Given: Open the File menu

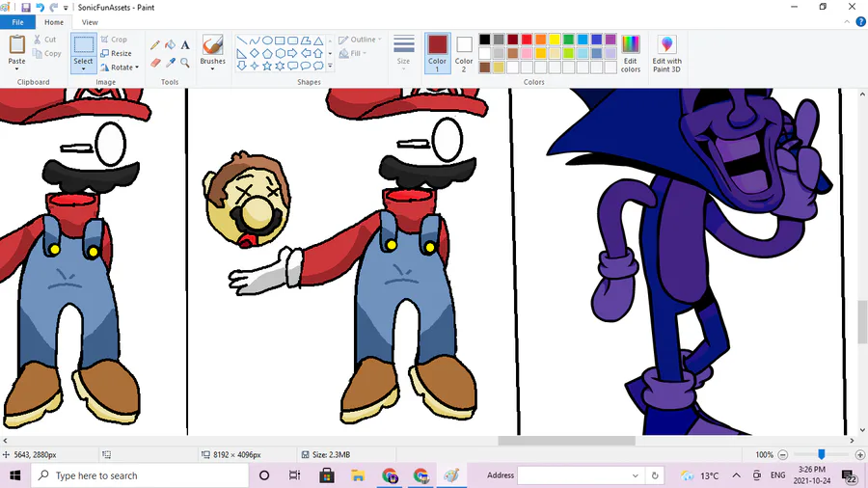Looking at the screenshot, I should pos(17,22).
